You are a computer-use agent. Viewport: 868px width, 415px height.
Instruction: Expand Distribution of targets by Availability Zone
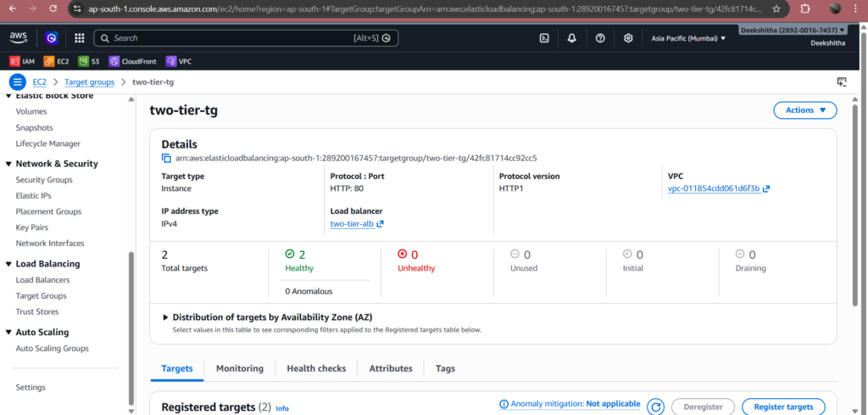pos(165,317)
